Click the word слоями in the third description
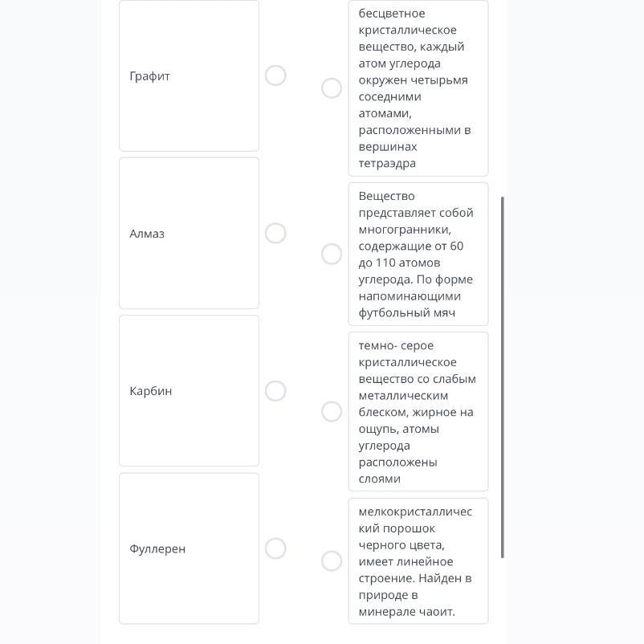This screenshot has height=644, width=644. 379,479
